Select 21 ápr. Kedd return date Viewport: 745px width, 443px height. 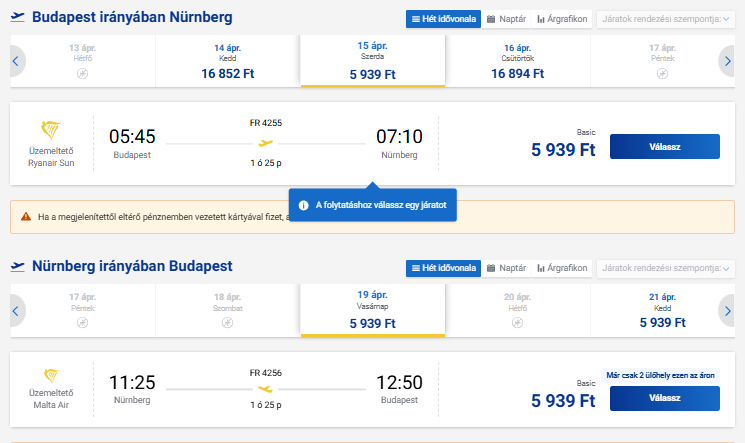[662, 310]
